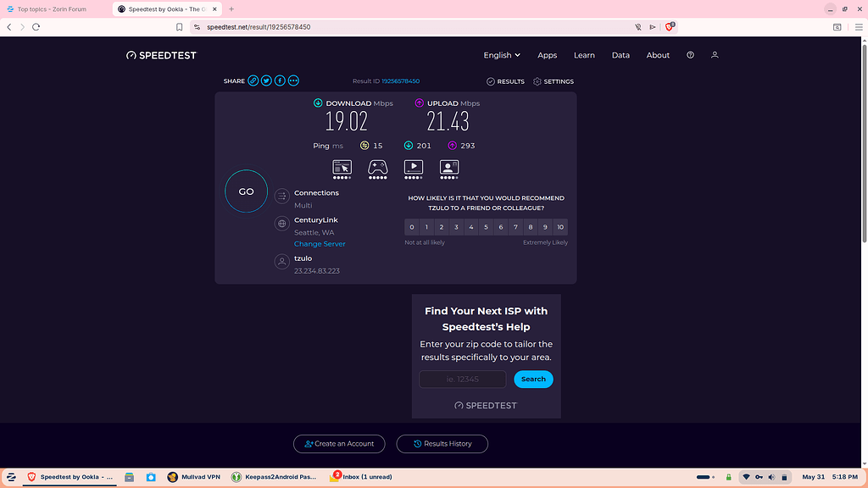This screenshot has width=868, height=488.
Task: Open the English language dropdown
Action: coord(502,55)
